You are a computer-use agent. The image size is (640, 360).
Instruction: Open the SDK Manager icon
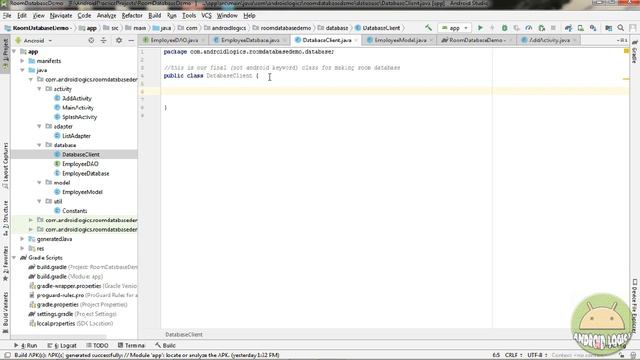(593, 28)
